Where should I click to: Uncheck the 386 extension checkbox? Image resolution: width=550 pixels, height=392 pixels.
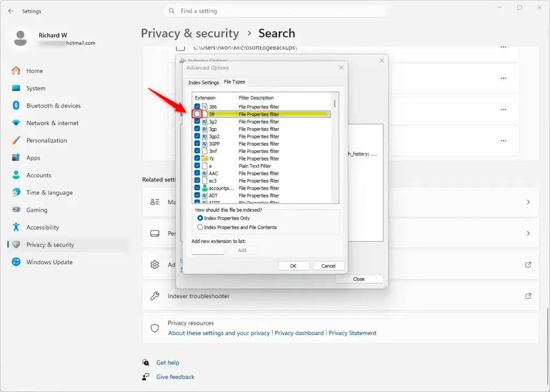click(x=197, y=106)
